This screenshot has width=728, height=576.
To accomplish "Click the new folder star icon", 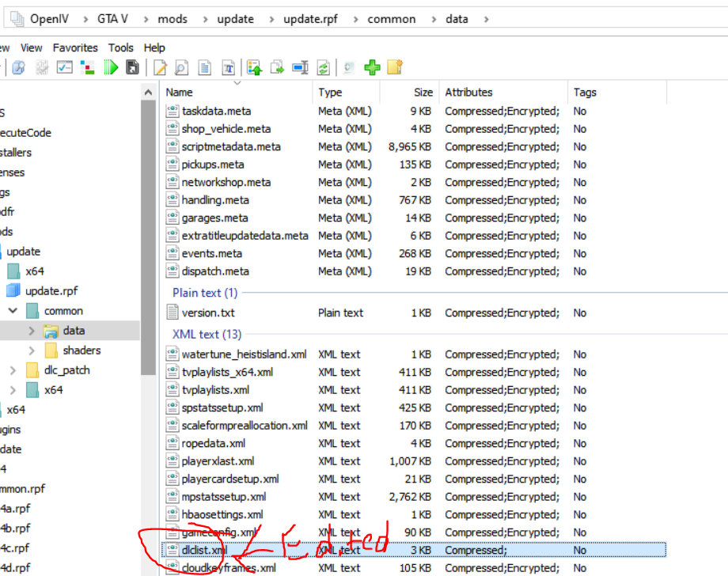I will [x=394, y=68].
